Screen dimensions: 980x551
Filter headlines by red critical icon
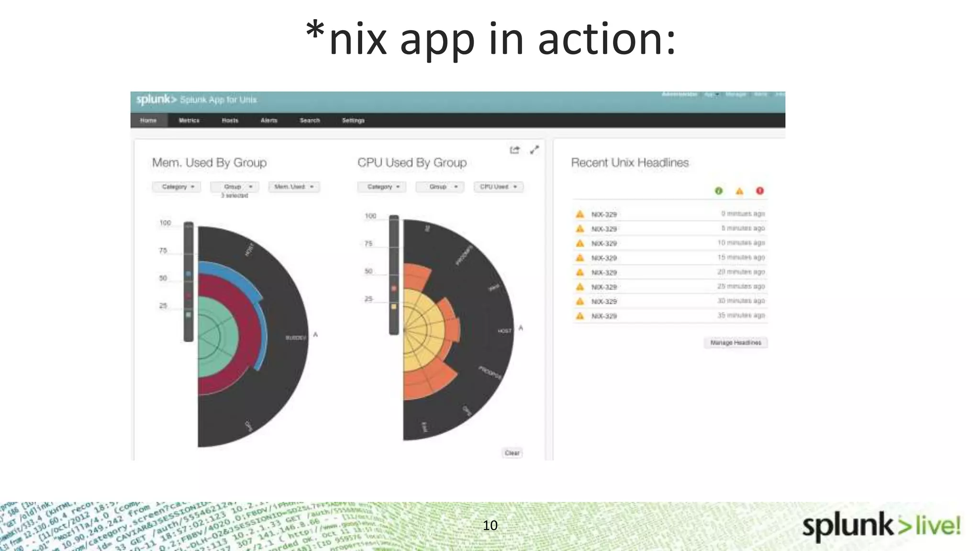tap(760, 191)
